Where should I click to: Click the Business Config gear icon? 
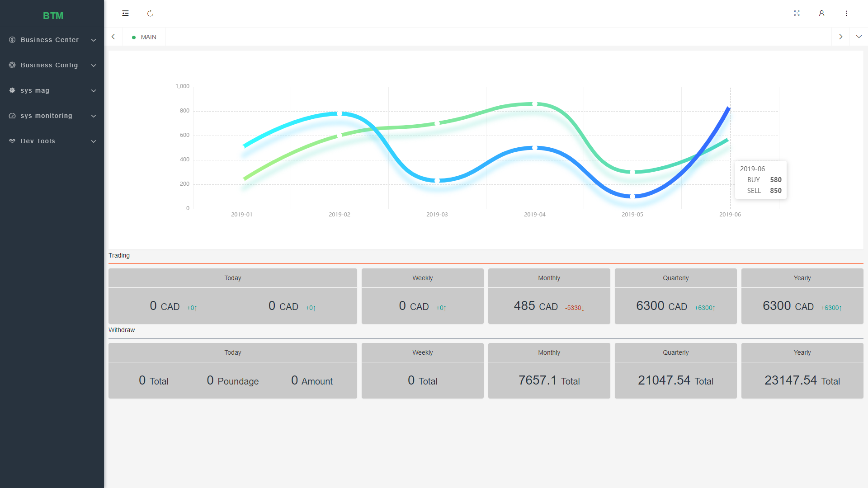(12, 65)
